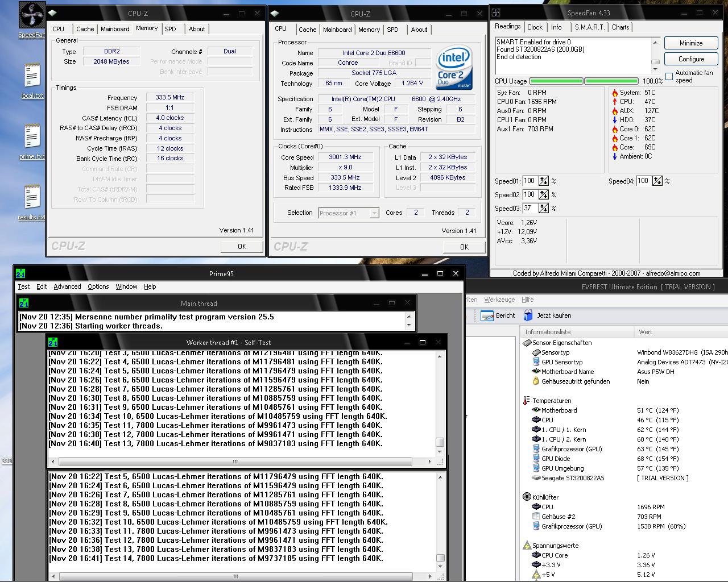Screen dimensions: 728x582
Task: Click Main thread log scroll-down arrow
Action: pos(409,325)
